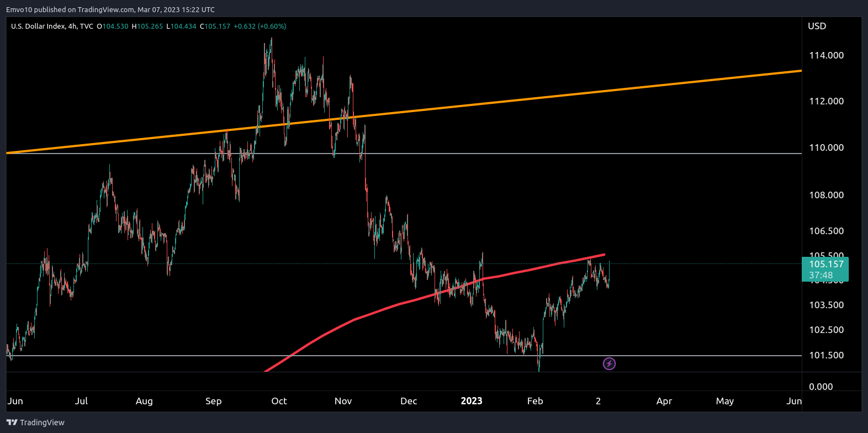Click the 110.000 price axis label
Viewport: 868px width, 433px height.
pos(826,147)
